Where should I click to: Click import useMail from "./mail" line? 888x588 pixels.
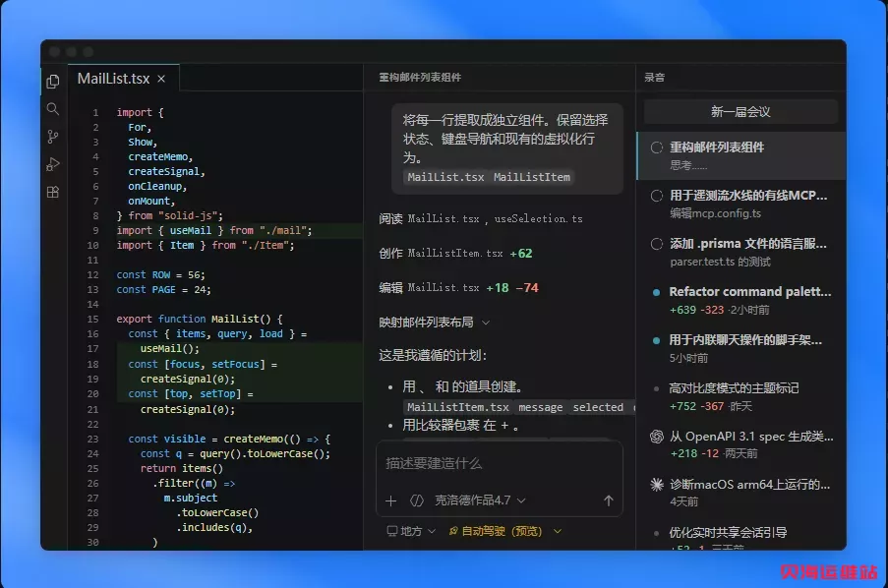[214, 230]
